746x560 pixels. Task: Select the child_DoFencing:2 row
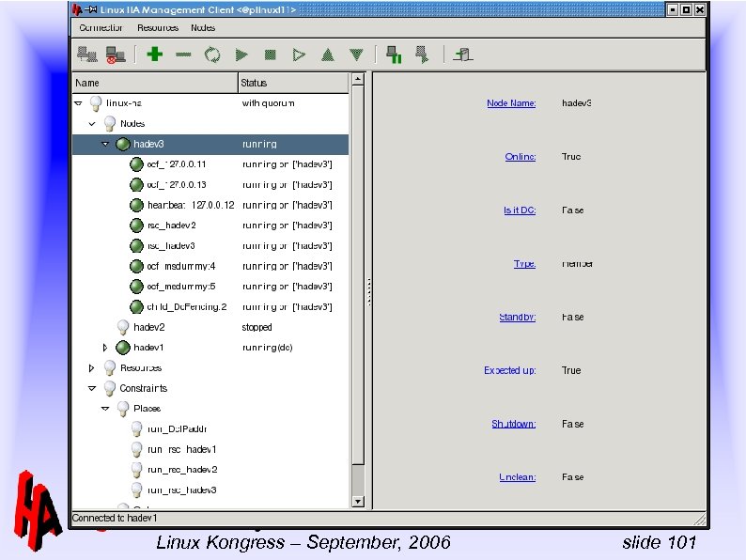[x=210, y=307]
